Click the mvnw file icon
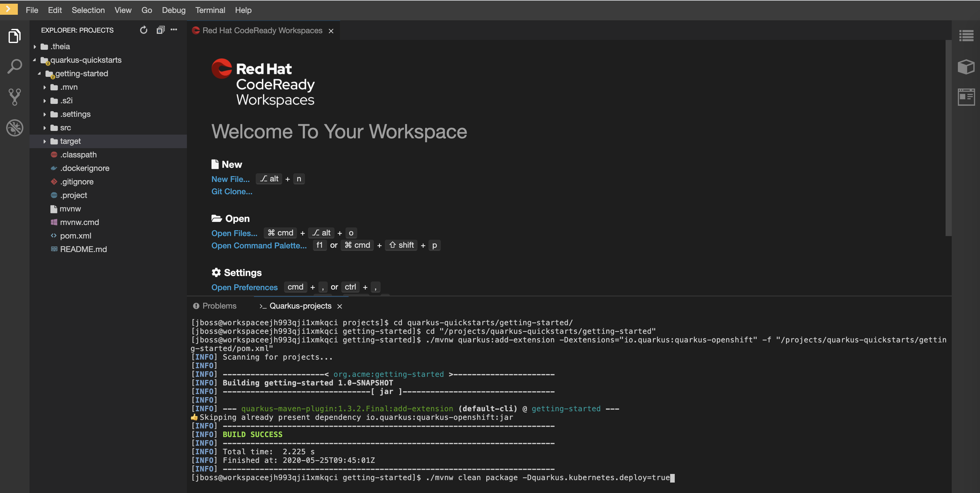Image resolution: width=980 pixels, height=493 pixels. click(53, 209)
